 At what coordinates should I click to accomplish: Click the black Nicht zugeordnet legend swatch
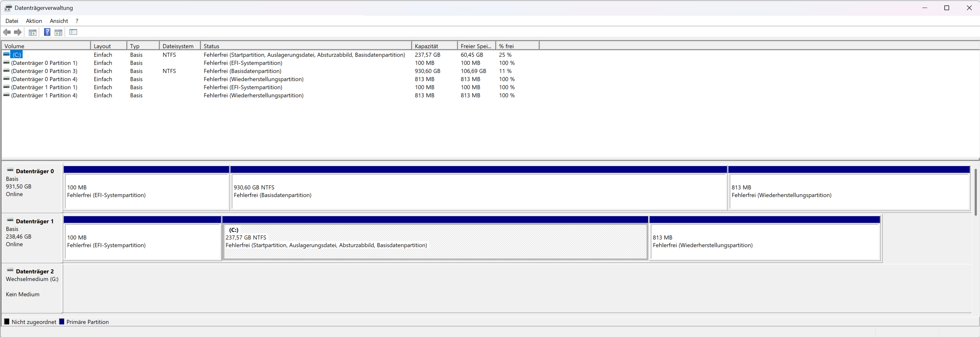6,322
